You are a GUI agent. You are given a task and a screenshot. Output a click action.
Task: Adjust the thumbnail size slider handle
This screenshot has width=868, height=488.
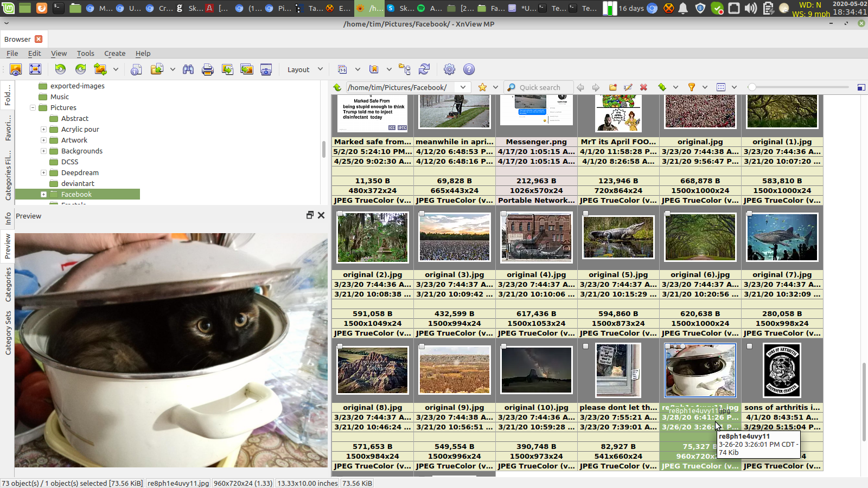coord(752,87)
